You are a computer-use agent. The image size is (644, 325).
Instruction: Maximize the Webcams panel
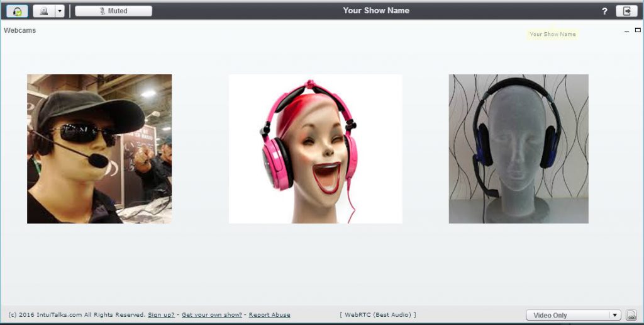coord(638,30)
